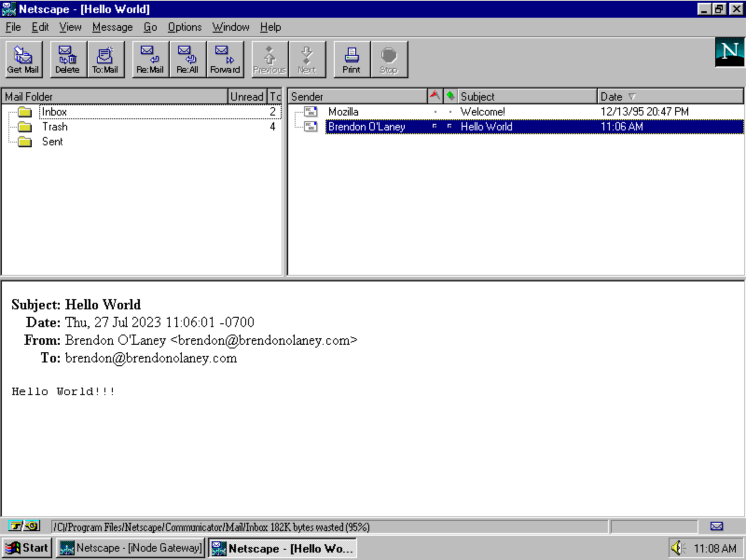This screenshot has width=746, height=560.
Task: Sort messages by Subject column header
Action: (x=527, y=96)
